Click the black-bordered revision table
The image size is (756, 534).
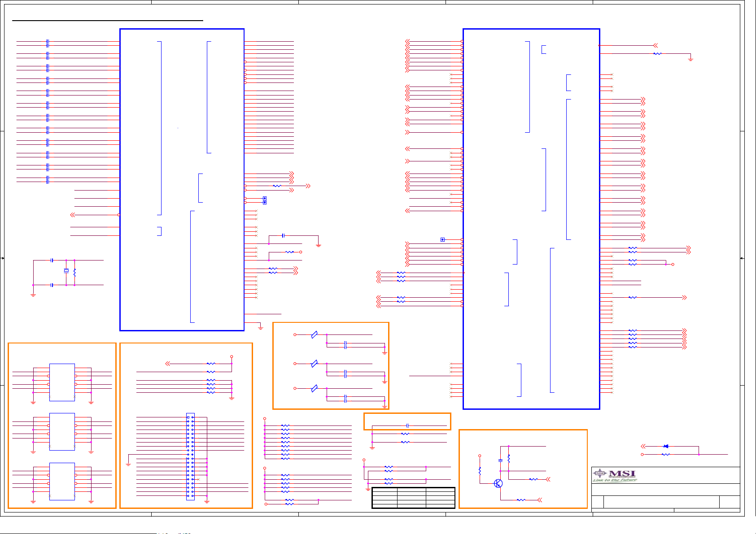413,498
